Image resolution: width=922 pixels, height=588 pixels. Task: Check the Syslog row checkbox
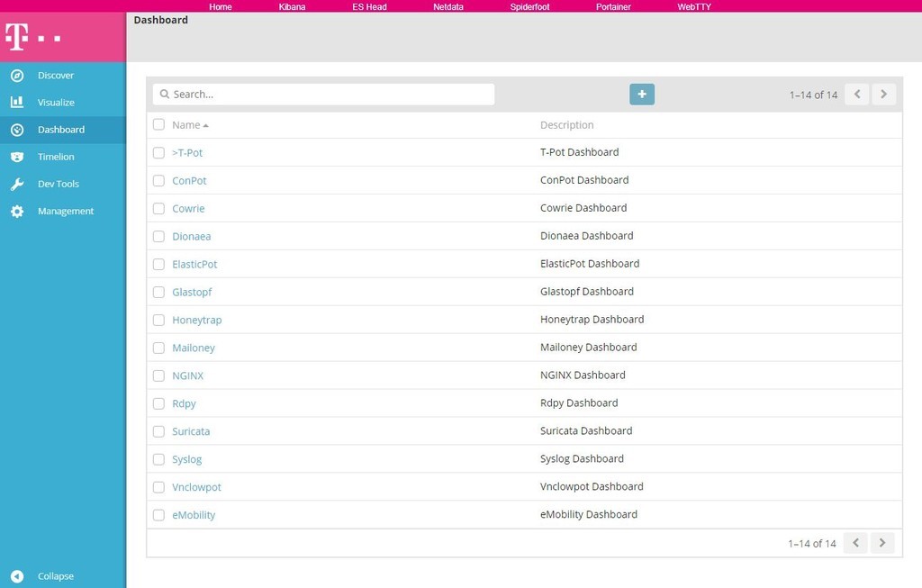click(158, 459)
